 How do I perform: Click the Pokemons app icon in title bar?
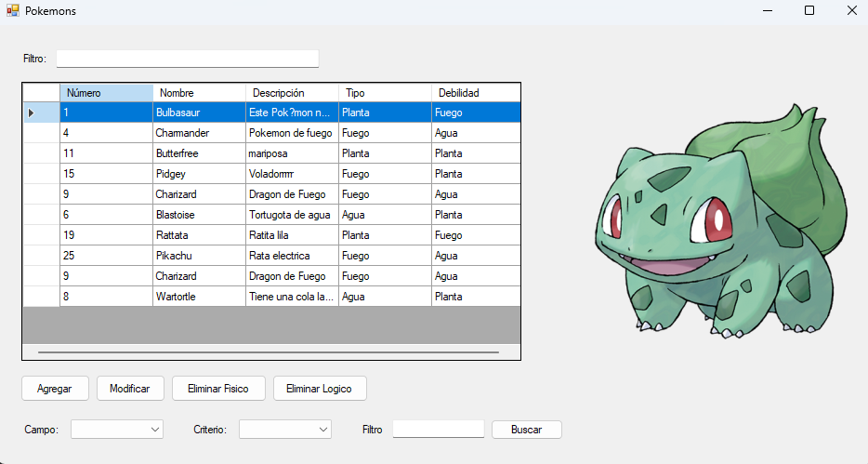pos(12,10)
